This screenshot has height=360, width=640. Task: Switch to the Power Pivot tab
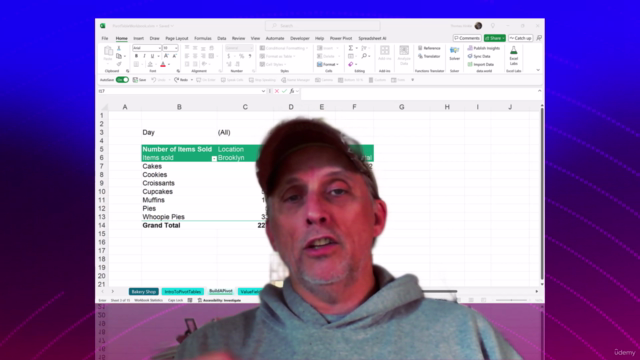(x=341, y=38)
